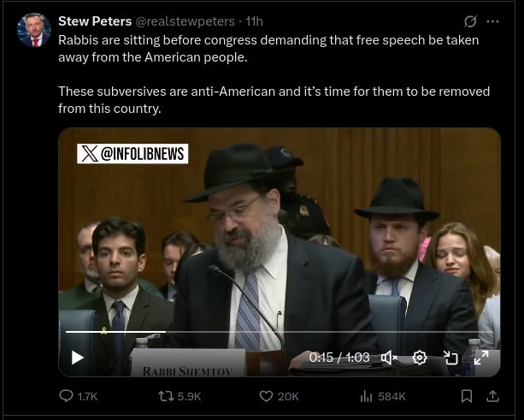The height and width of the screenshot is (420, 524).
Task: Click the @INFOLIBNEWS watermark on video
Action: click(x=132, y=154)
